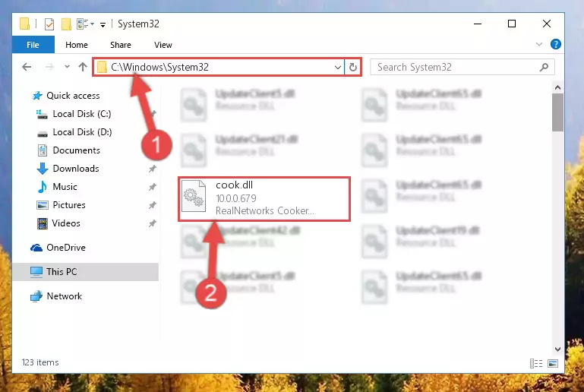Open Pictures in the sidebar
The image size is (584, 392).
(x=69, y=205)
